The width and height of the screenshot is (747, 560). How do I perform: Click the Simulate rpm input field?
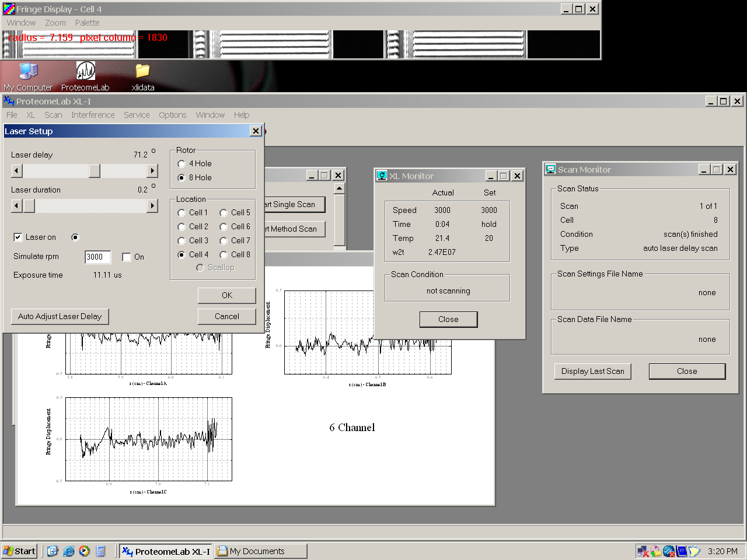point(97,257)
